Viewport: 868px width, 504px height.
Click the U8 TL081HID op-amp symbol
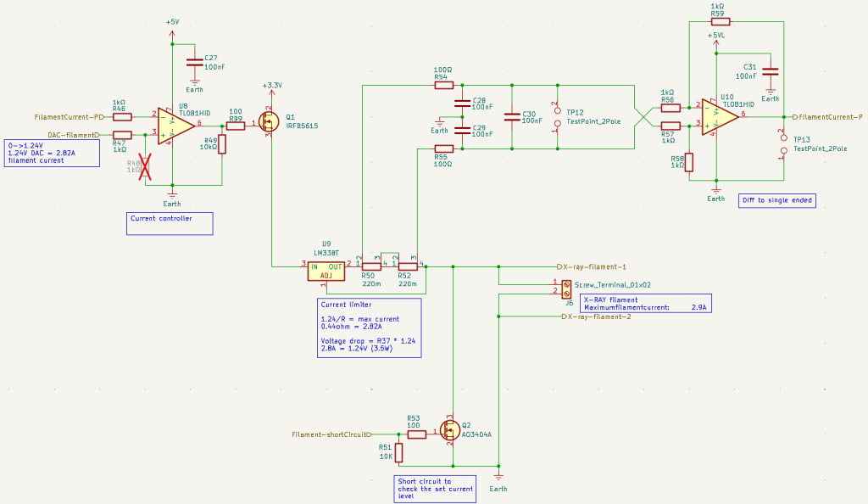tap(174, 124)
